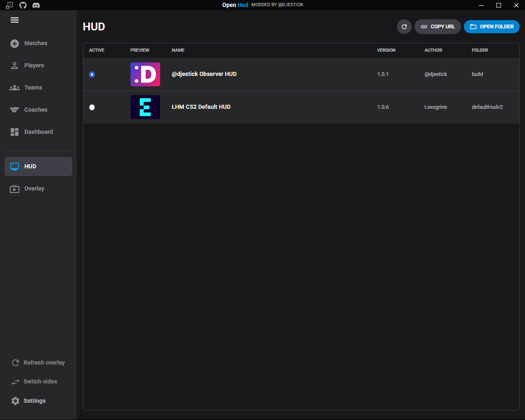The width and height of the screenshot is (525, 420).
Task: Click the 'Open Hud' title text
Action: 235,5
